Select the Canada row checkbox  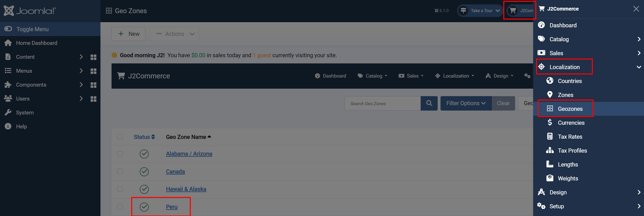click(120, 172)
